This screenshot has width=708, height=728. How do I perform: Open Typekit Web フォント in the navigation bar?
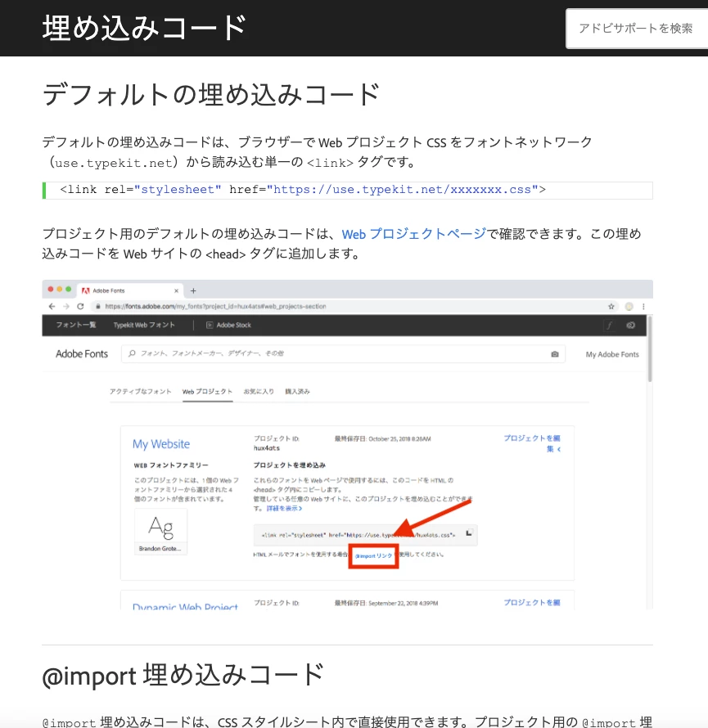pos(144,325)
